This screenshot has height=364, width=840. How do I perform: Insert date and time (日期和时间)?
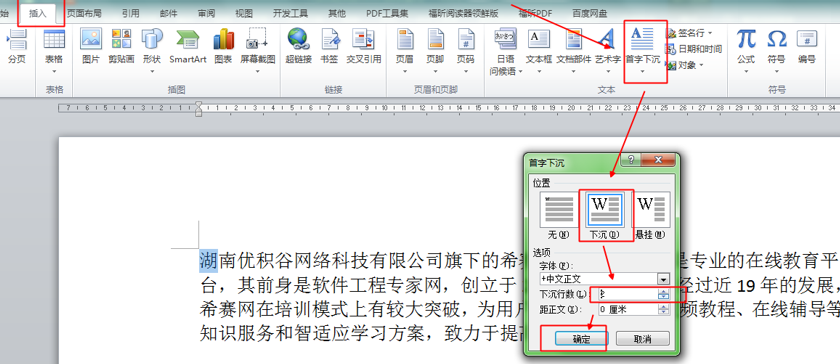pos(694,49)
